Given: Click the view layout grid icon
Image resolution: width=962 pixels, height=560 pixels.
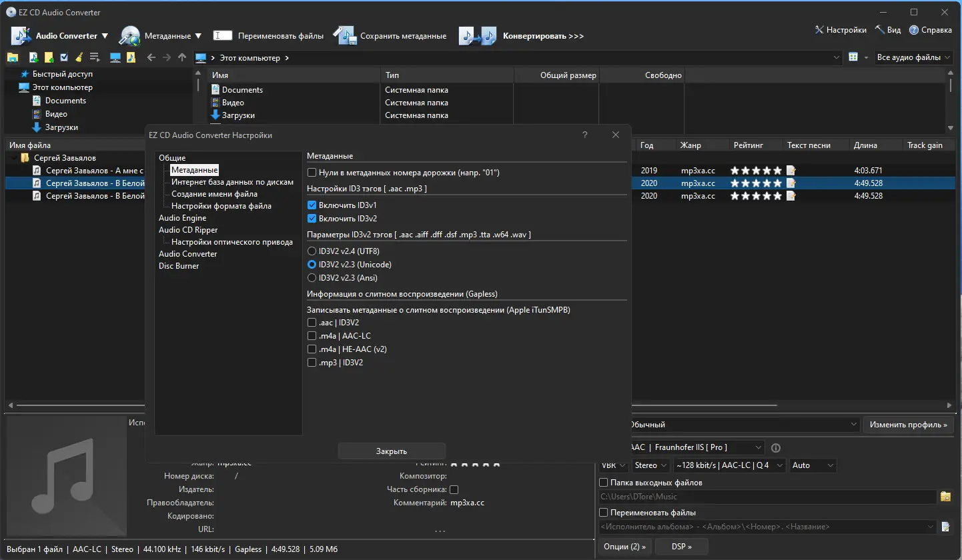Looking at the screenshot, I should point(853,58).
